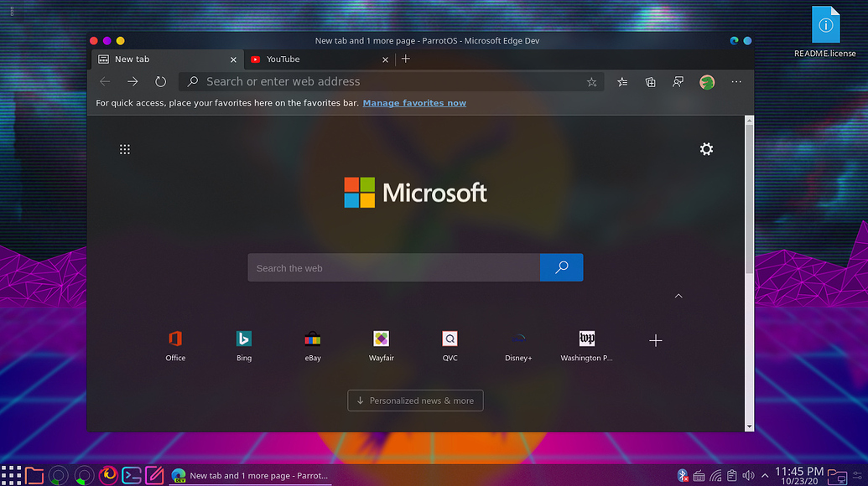Open the Office quick link
The height and width of the screenshot is (486, 868).
coord(175,345)
